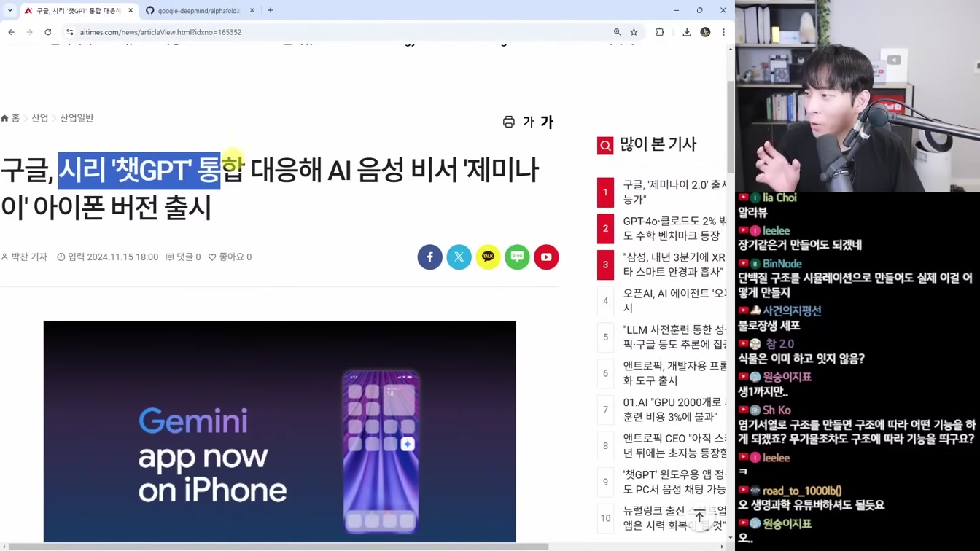The height and width of the screenshot is (551, 980).
Task: Click chat username lia Choi
Action: pyautogui.click(x=779, y=198)
